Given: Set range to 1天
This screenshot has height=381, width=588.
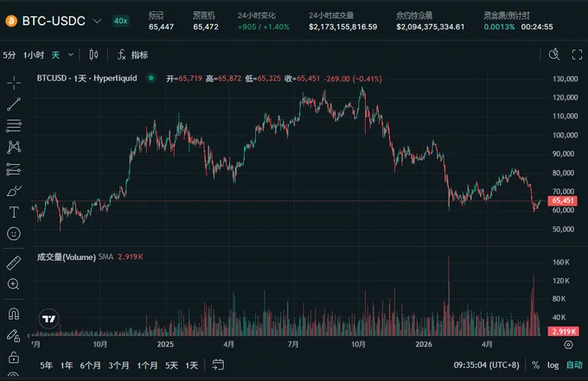Looking at the screenshot, I should pyautogui.click(x=192, y=365).
